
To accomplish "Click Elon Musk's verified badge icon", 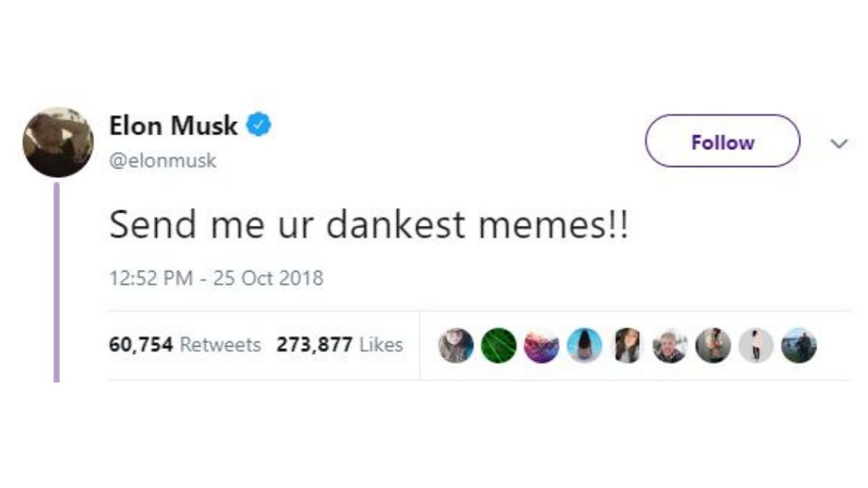I will tap(257, 123).
